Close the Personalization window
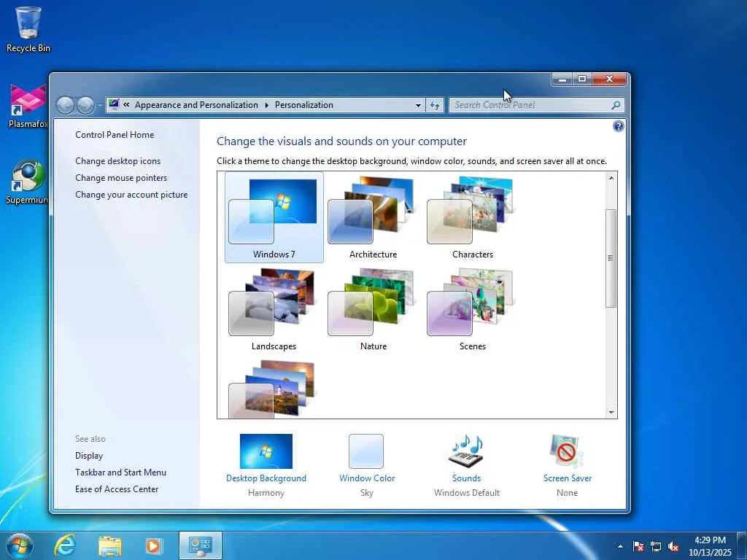 [x=609, y=79]
